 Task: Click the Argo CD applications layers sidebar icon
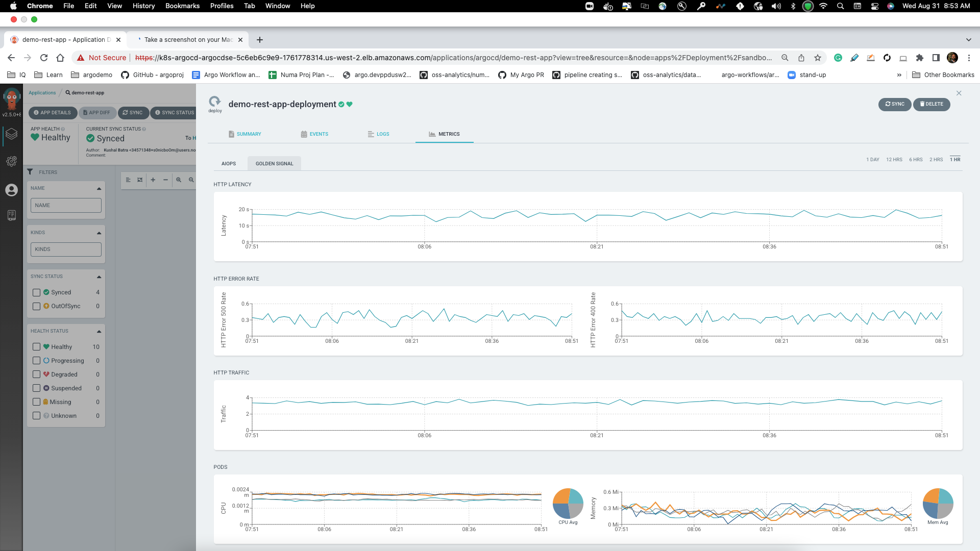tap(11, 134)
